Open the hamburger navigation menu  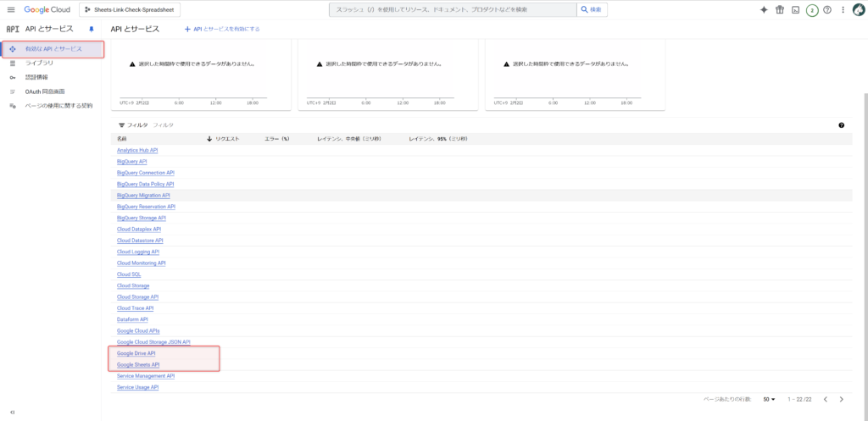11,9
